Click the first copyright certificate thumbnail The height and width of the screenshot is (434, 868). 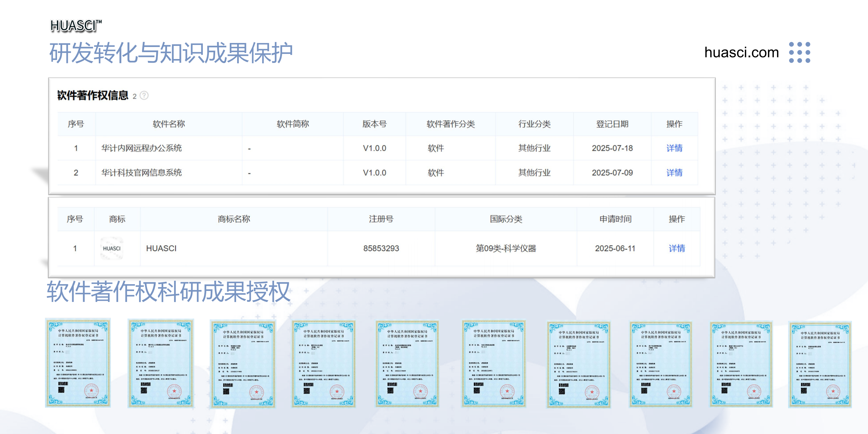[78, 363]
